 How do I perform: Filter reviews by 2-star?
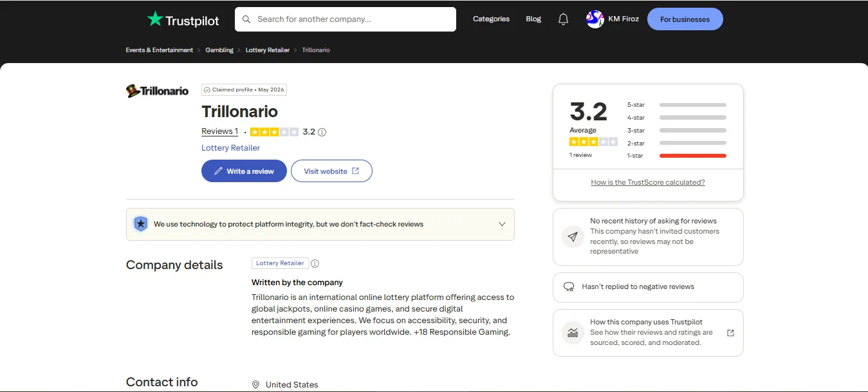(677, 143)
